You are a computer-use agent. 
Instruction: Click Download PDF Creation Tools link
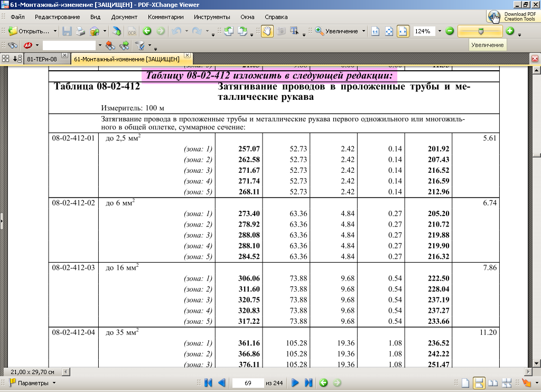pos(512,16)
